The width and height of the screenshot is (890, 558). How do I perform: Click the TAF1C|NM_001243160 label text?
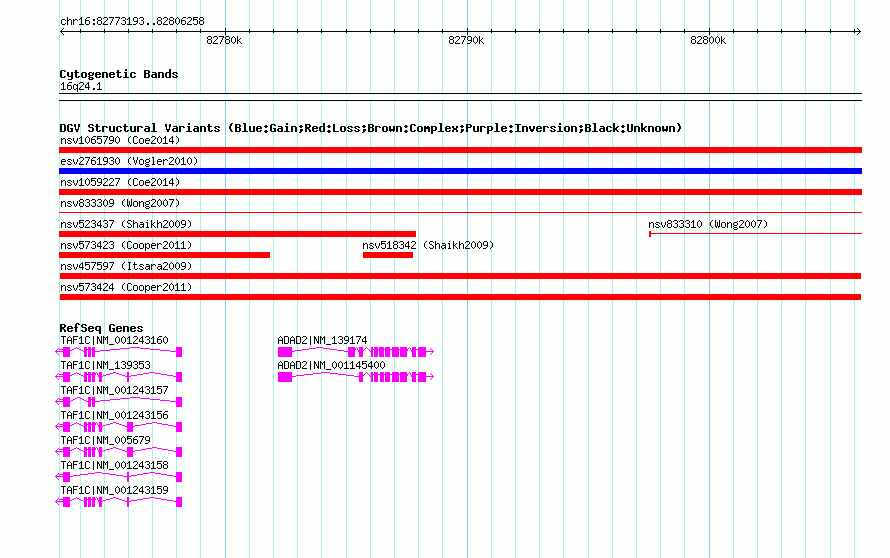[114, 341]
